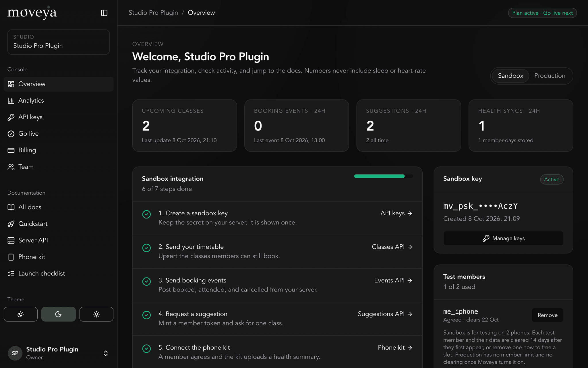Screen dimensions: 588x368
Task: Follow the Phone kit arrow link in step 5
Action: pos(395,348)
